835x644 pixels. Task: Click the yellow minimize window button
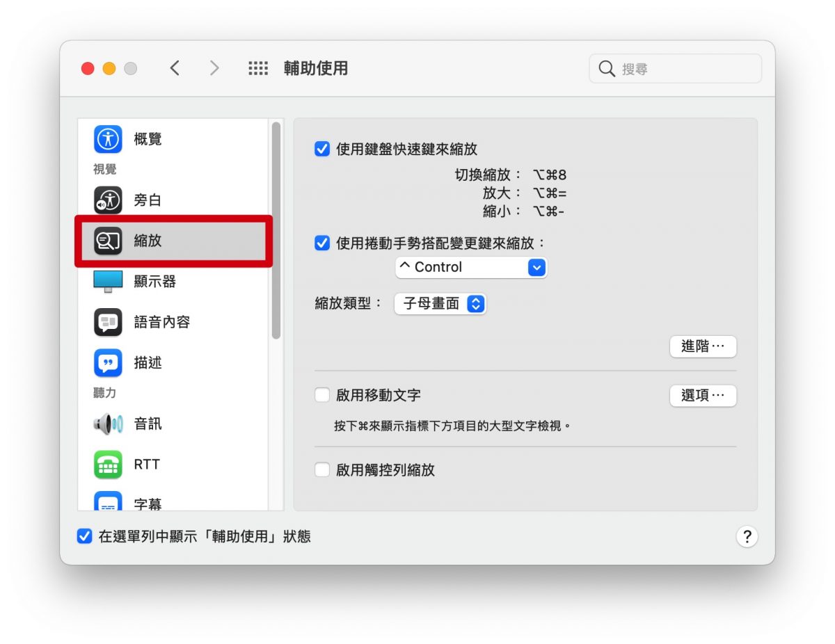(x=109, y=68)
